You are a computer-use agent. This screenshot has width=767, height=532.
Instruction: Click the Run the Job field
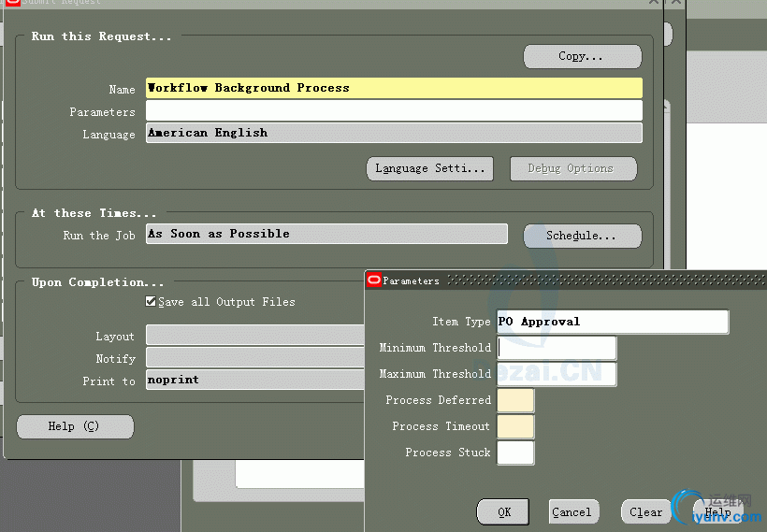tap(326, 234)
